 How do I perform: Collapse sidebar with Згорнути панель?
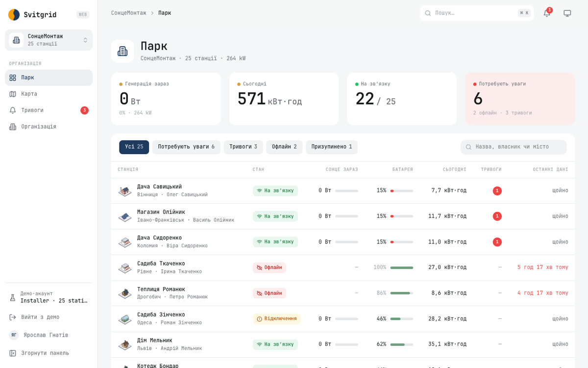[x=49, y=353]
